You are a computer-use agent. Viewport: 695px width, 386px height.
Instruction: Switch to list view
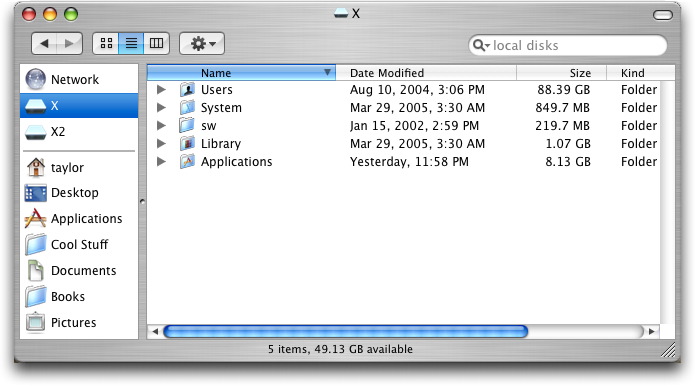131,43
